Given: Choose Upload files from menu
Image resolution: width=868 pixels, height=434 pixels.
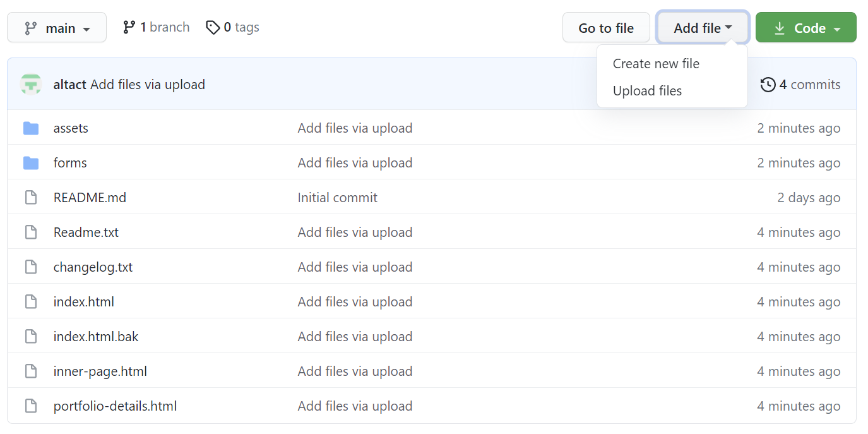Looking at the screenshot, I should [x=647, y=90].
